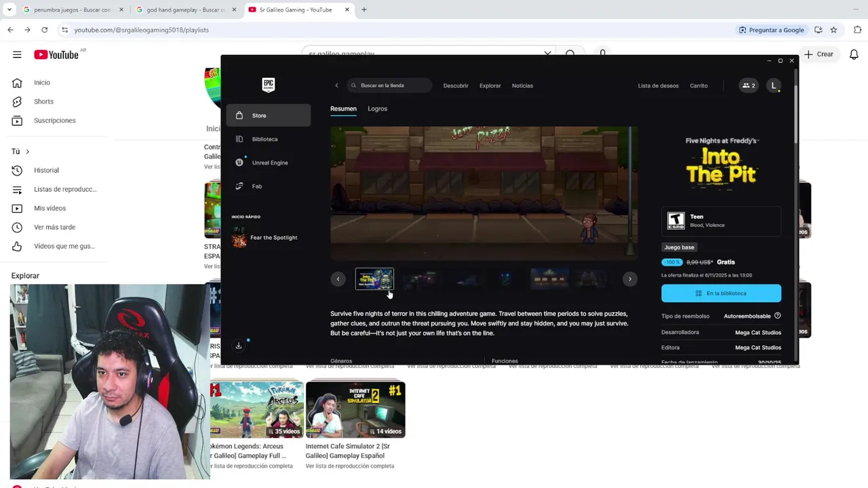Screen dimensions: 868x488
Task: Open Ver más tarde in sidebar
Action: [54, 227]
